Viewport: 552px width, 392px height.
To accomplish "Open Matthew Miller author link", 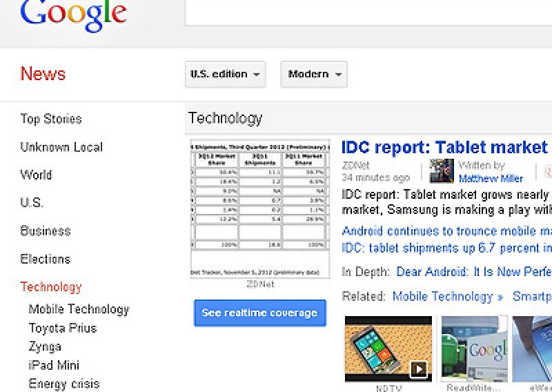I will [x=491, y=179].
